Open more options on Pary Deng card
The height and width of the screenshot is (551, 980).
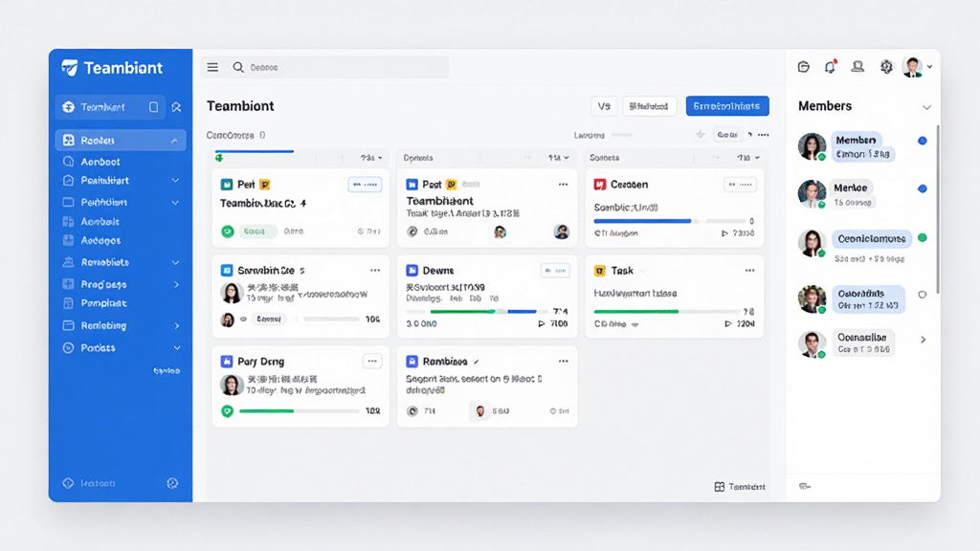click(372, 361)
